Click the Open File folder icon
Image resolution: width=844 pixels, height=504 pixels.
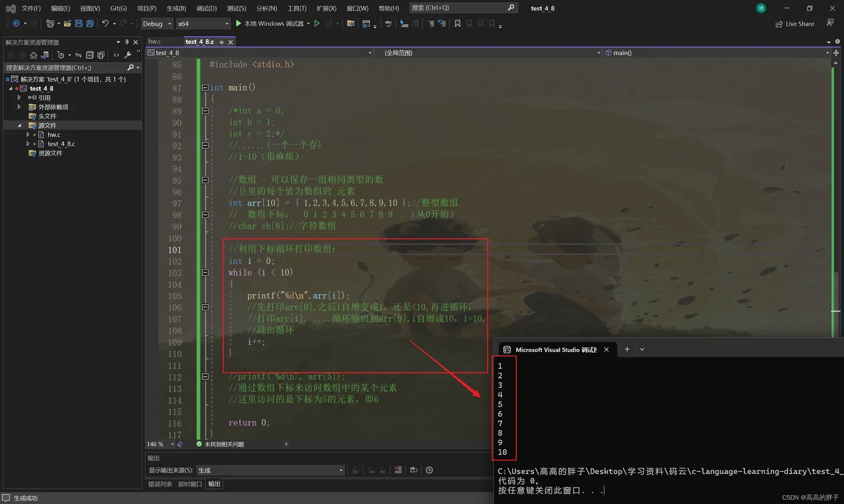[68, 24]
